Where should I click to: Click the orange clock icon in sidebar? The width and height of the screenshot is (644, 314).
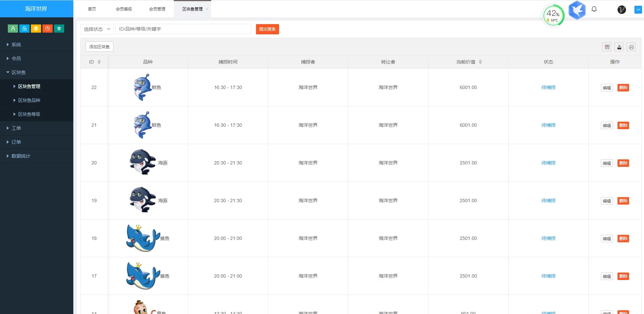click(48, 29)
